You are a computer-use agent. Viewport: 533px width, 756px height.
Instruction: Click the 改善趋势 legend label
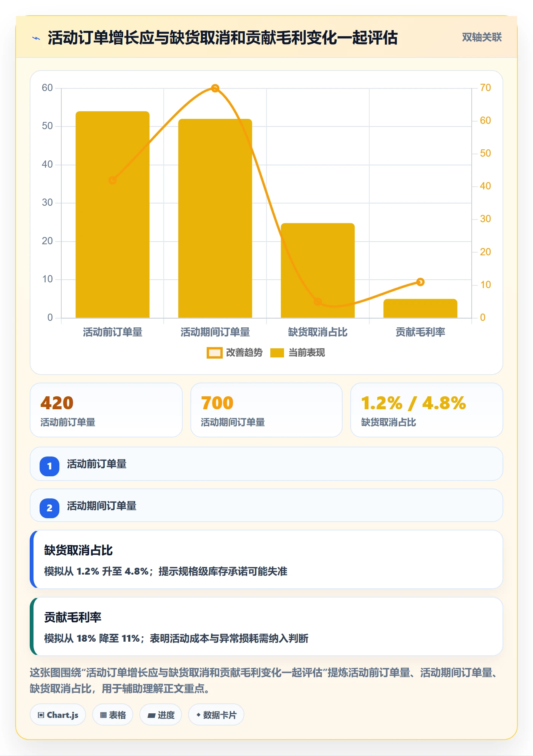pyautogui.click(x=244, y=353)
